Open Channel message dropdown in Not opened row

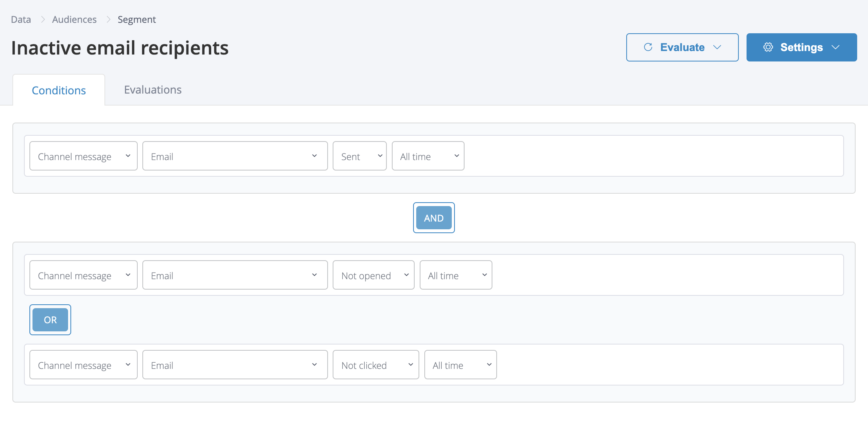click(x=84, y=275)
